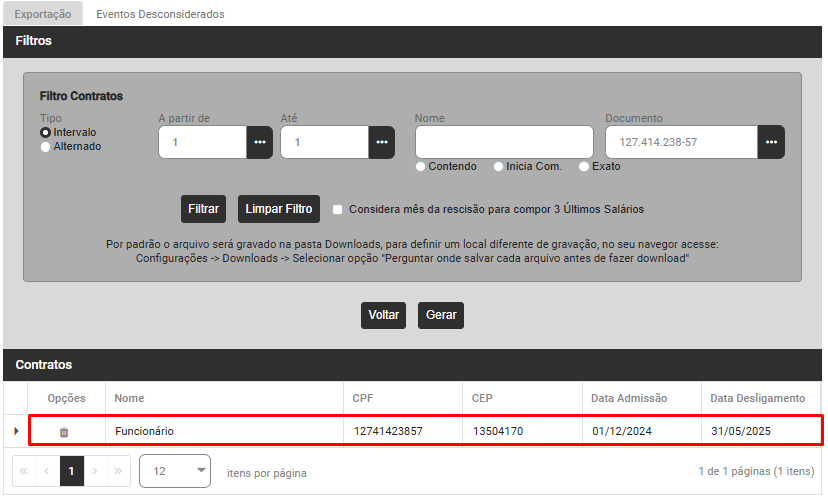Open lookup for the Documento field
828x497 pixels.
point(771,142)
